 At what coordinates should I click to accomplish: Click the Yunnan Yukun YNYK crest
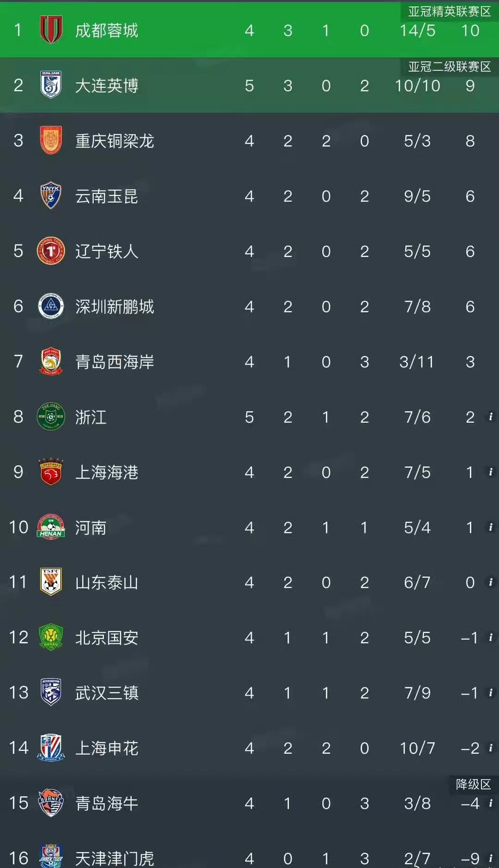51,196
